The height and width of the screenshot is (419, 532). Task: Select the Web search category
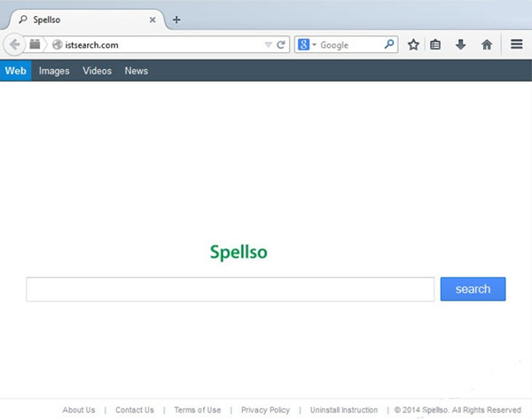pyautogui.click(x=16, y=71)
